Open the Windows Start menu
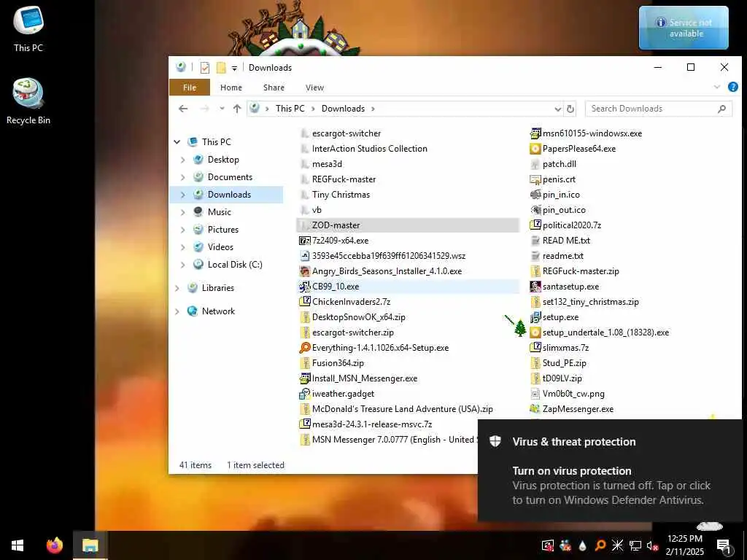The image size is (747, 560). point(18,545)
